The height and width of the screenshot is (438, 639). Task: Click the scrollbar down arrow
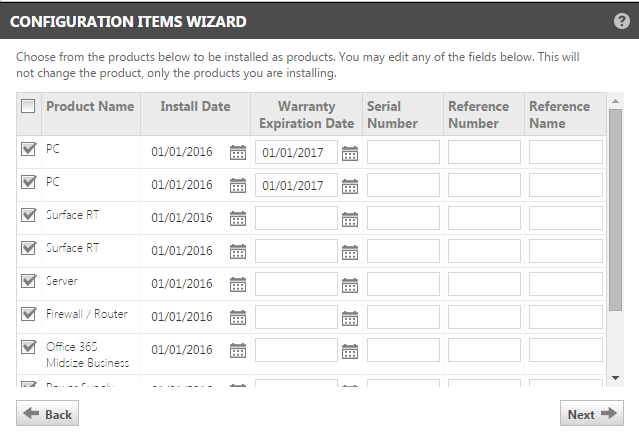click(615, 378)
